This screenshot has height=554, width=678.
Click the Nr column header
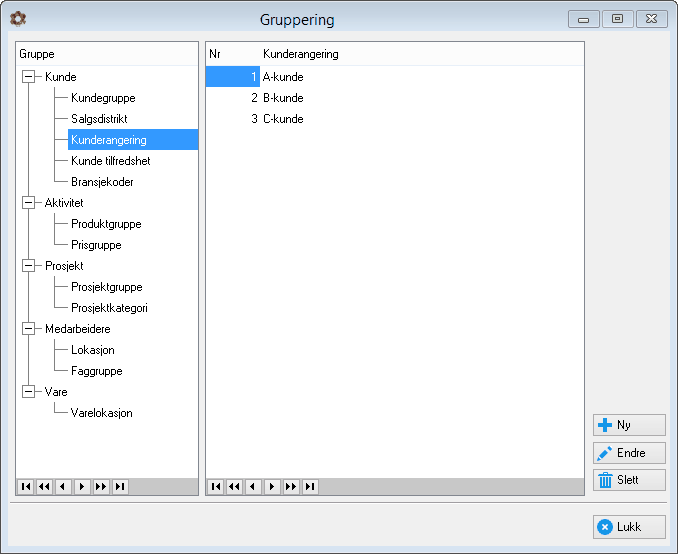pos(233,54)
